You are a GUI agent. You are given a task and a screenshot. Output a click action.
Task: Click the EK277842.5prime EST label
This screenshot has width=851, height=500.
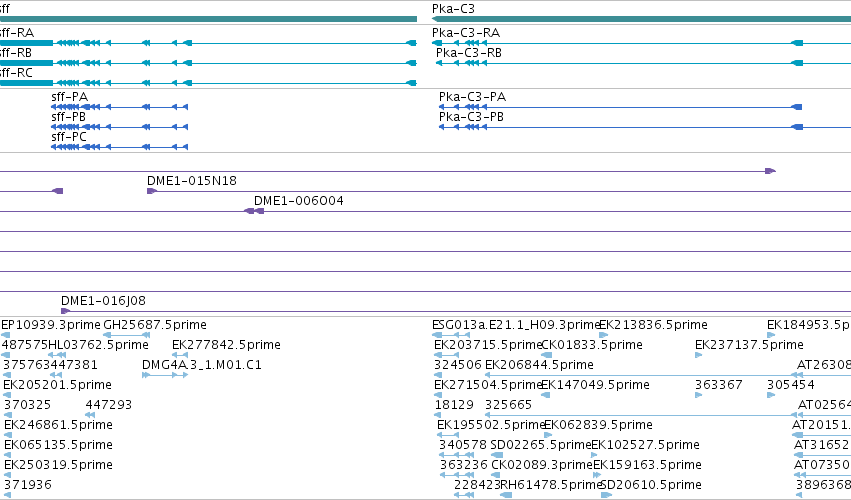(226, 345)
